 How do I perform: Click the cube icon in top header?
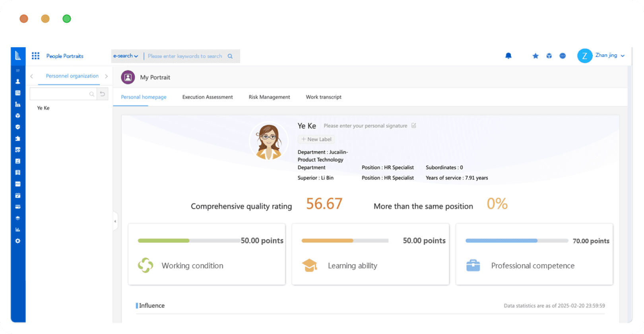549,56
